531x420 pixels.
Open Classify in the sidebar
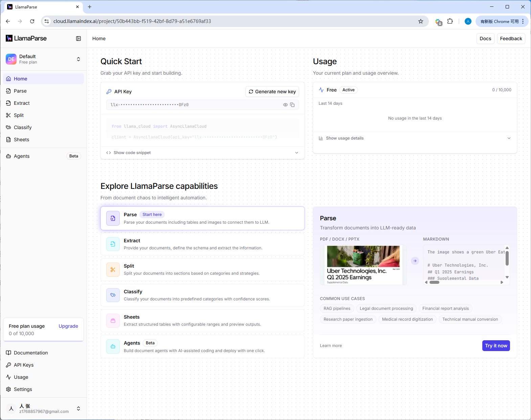tap(44, 127)
